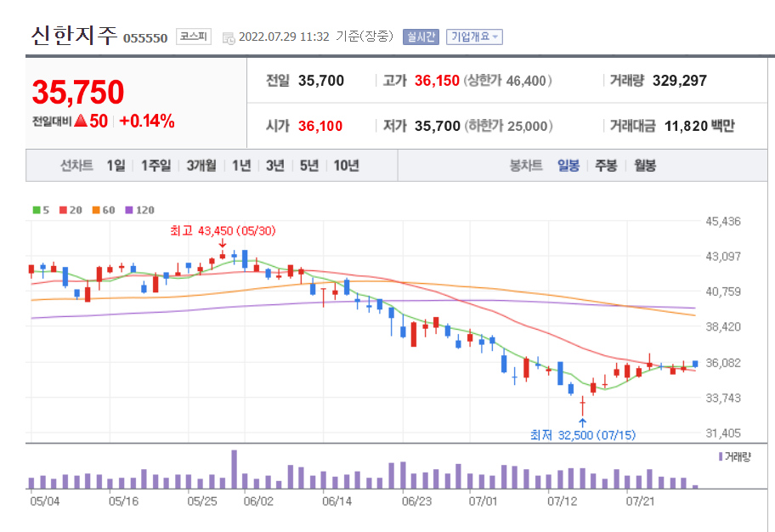Click the 07/01 date on axis
The height and width of the screenshot is (532, 775).
point(483,501)
